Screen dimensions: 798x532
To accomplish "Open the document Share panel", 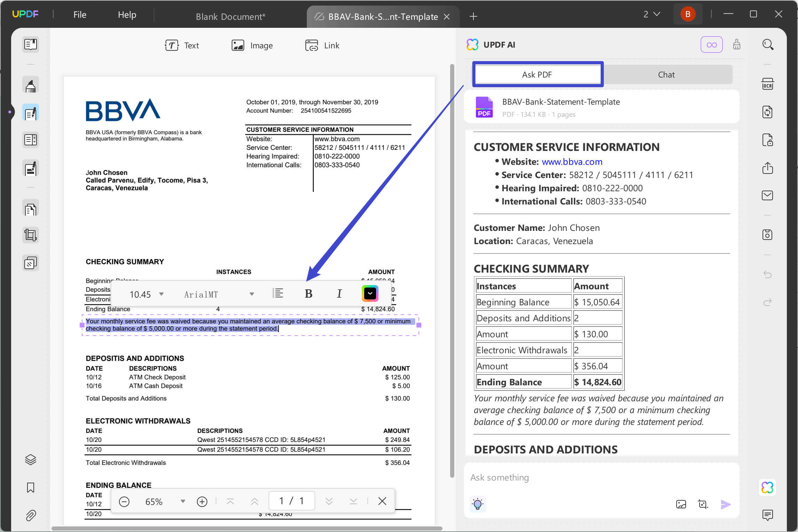I will coord(767,168).
